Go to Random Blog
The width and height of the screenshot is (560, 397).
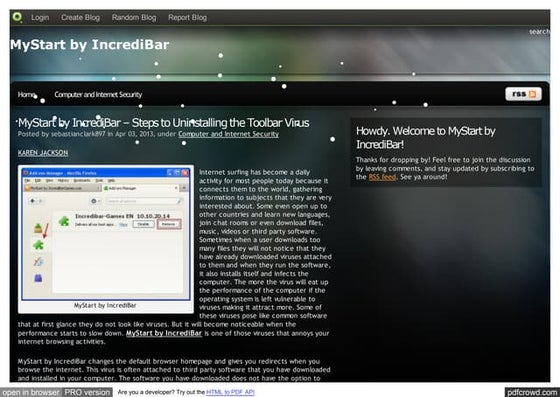click(x=134, y=17)
